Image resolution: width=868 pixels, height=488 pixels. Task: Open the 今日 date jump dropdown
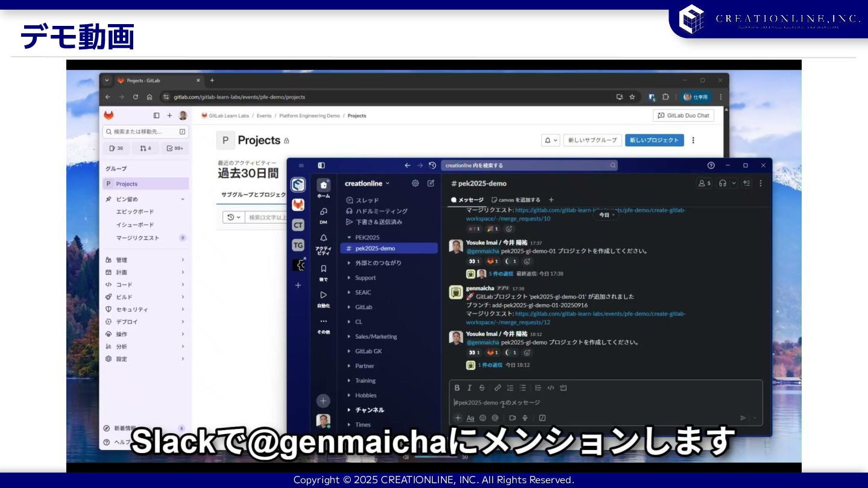pyautogui.click(x=606, y=214)
